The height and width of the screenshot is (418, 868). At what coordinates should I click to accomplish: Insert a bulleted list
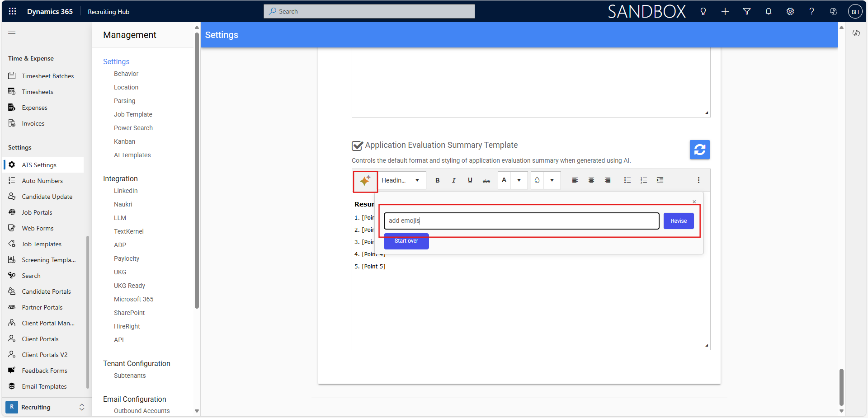tap(627, 180)
